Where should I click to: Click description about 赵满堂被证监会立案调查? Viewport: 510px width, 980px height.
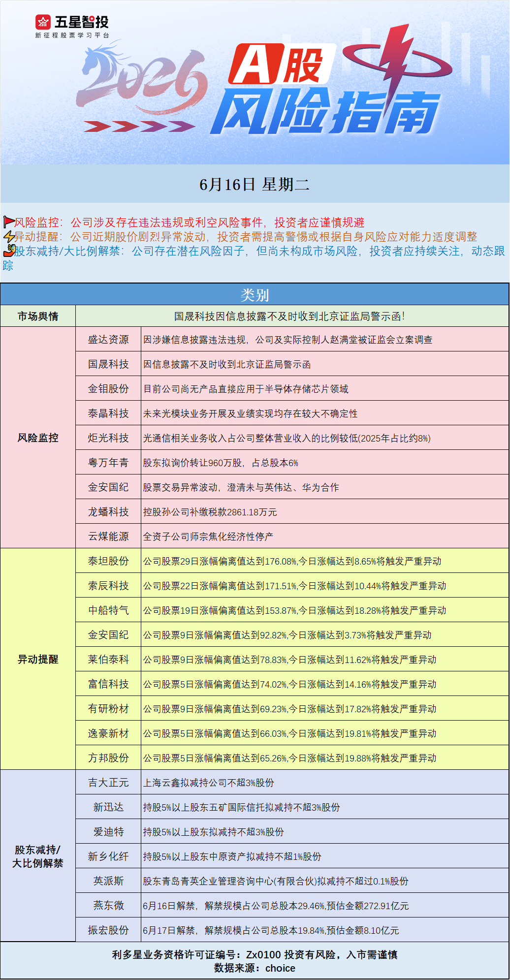[x=288, y=340]
